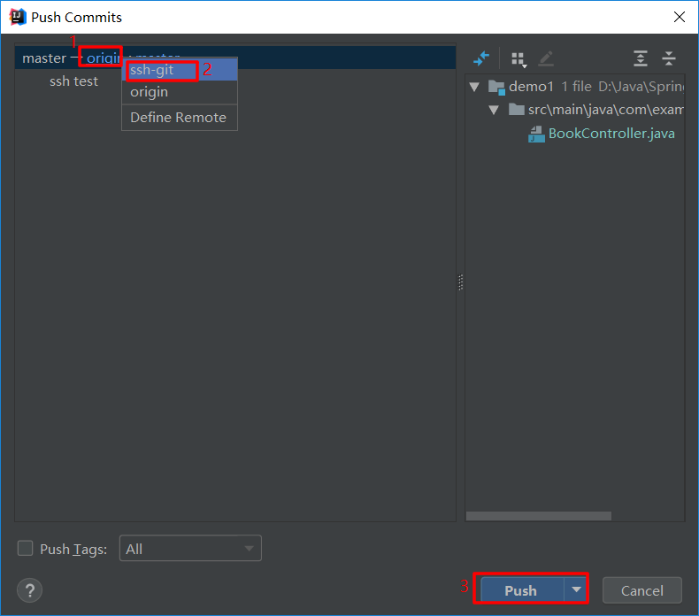This screenshot has width=699, height=616.
Task: Open the Push button dropdown arrow
Action: (x=576, y=589)
